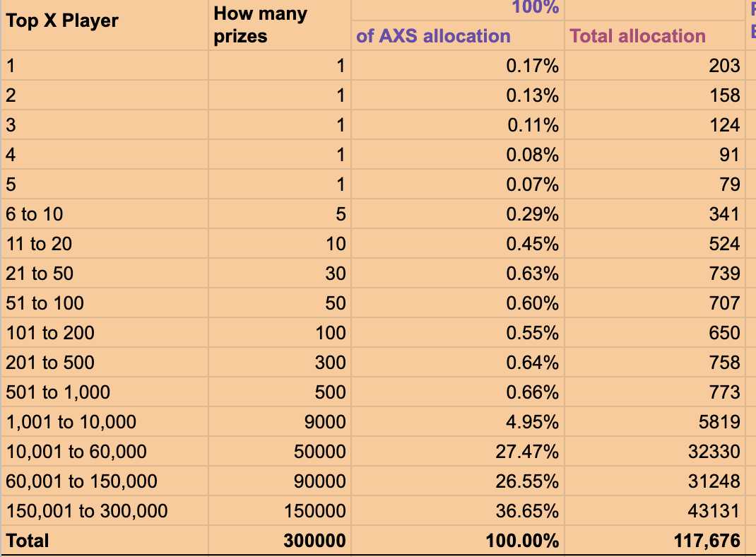
Task: Select the grand total cell 117,676
Action: (655, 541)
